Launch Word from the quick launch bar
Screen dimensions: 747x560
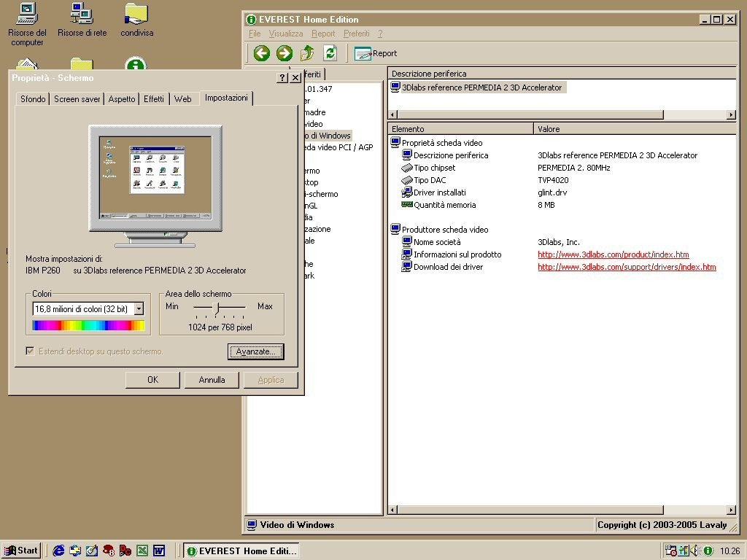click(x=159, y=551)
